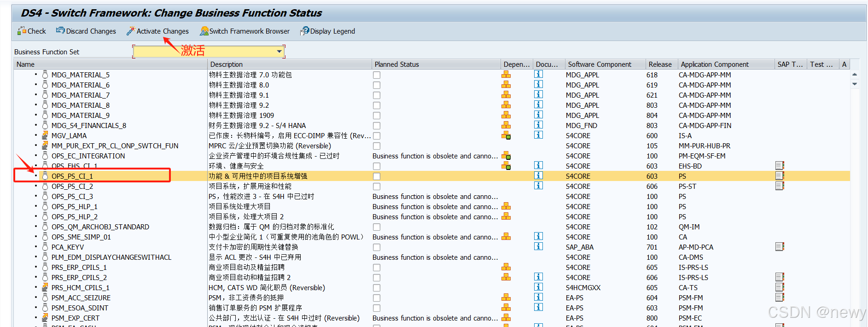Screen dimensions: 868x327
Task: Open documentation info icon for OPS_SME_SIMP_01
Action: pyautogui.click(x=538, y=236)
